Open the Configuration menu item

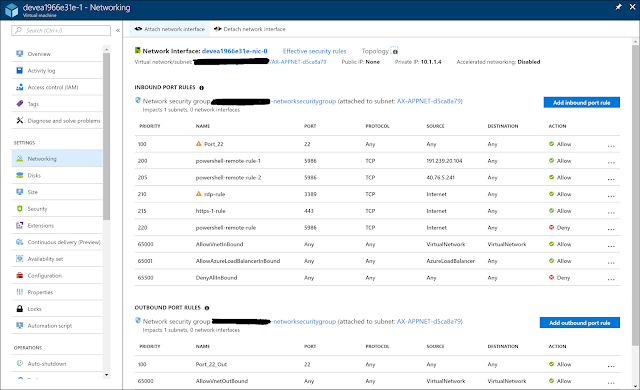[57, 275]
